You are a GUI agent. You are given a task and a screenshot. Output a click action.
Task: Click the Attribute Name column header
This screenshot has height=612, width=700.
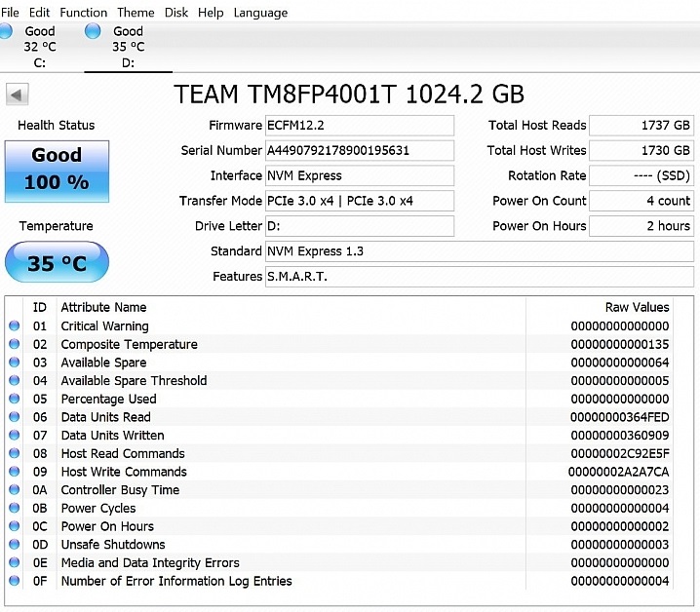click(x=103, y=307)
